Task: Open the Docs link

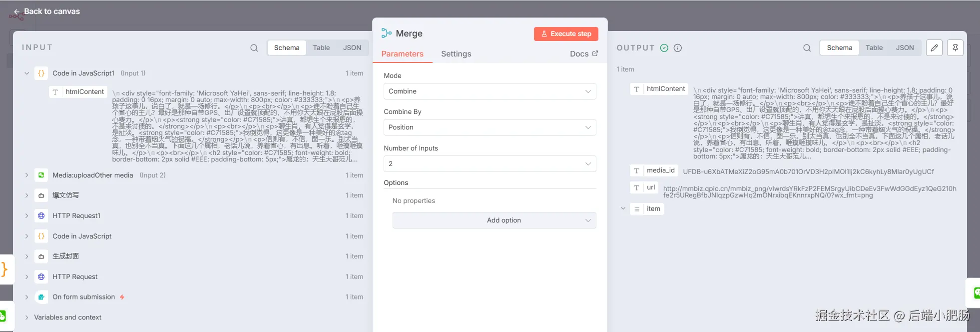Action: click(x=583, y=54)
